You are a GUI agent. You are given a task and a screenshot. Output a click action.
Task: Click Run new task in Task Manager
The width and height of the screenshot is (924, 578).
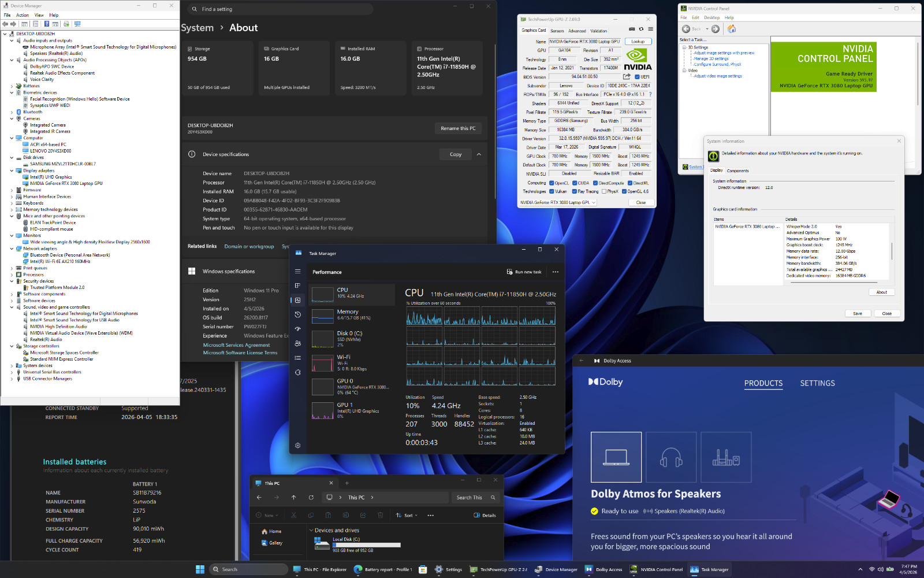(x=524, y=272)
